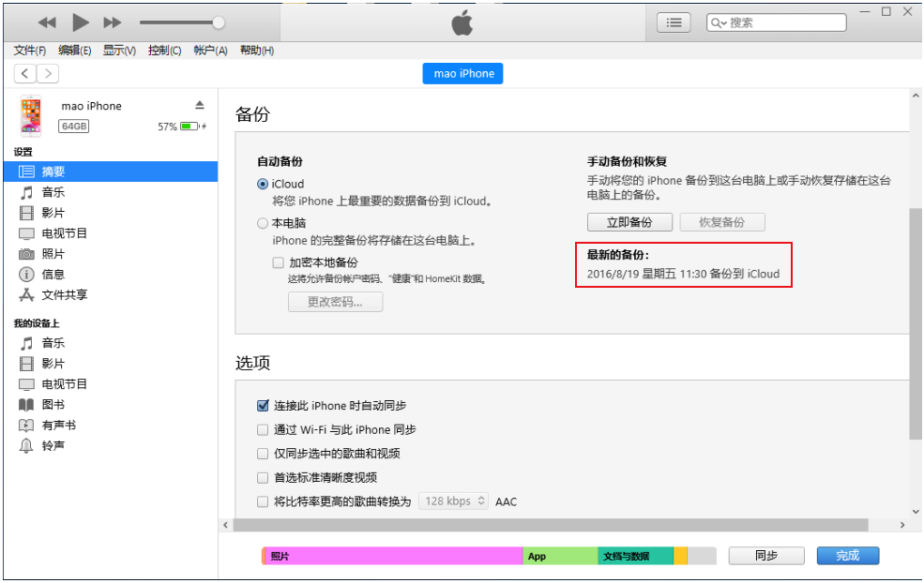Eject the mao iPhone device
Image resolution: width=924 pixels, height=583 pixels.
(x=200, y=105)
